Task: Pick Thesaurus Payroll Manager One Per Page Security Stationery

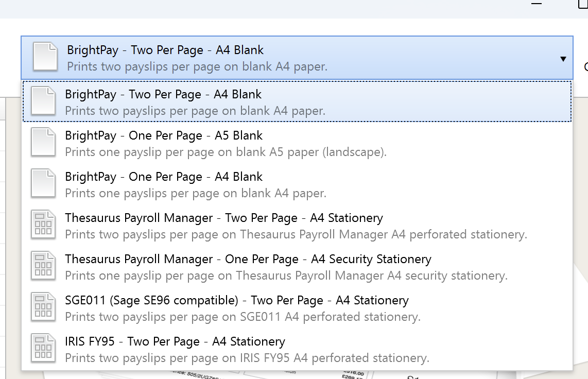Action: coord(297,266)
